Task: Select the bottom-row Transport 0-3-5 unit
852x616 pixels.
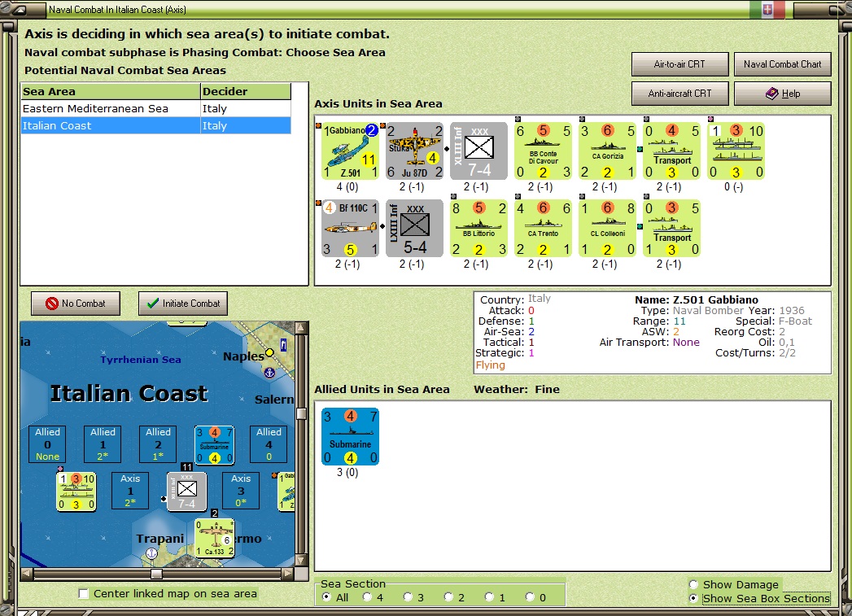Action: (671, 228)
